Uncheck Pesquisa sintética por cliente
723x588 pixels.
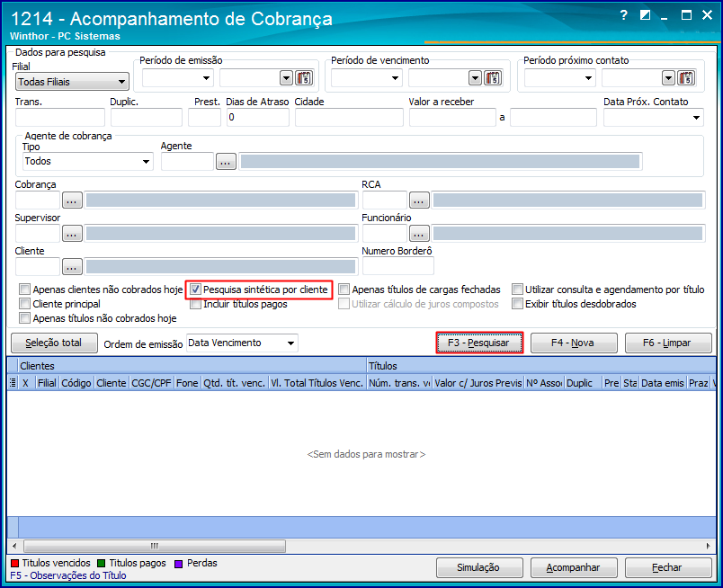pyautogui.click(x=195, y=290)
